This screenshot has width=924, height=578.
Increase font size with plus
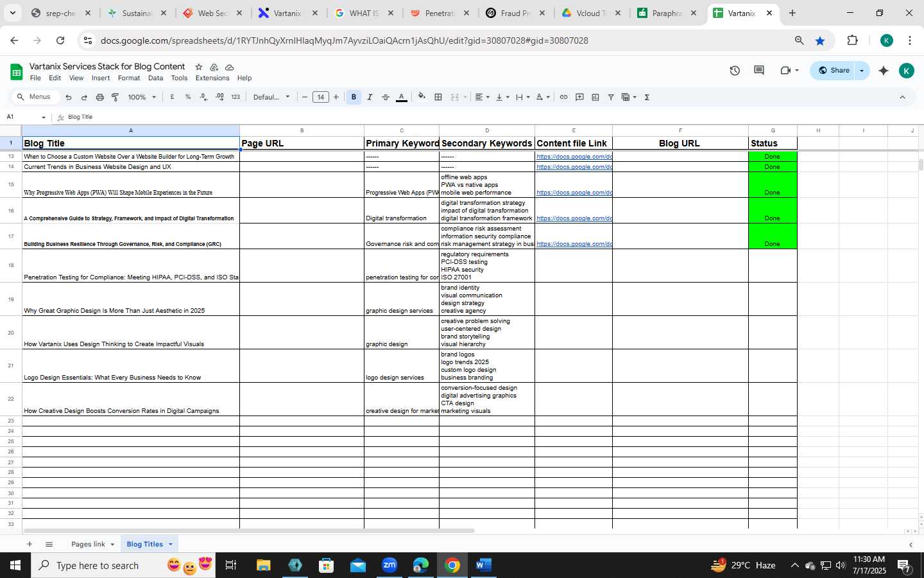pos(336,97)
